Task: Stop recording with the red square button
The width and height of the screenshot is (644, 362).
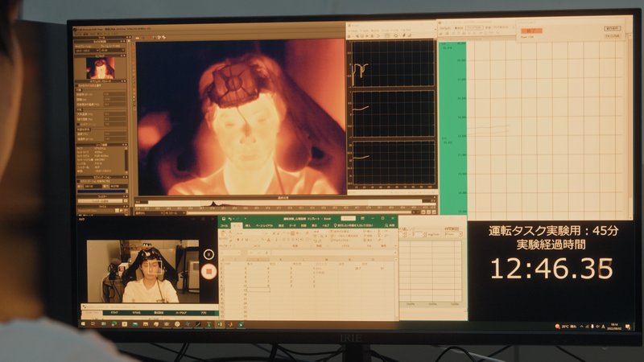Action: (208, 272)
